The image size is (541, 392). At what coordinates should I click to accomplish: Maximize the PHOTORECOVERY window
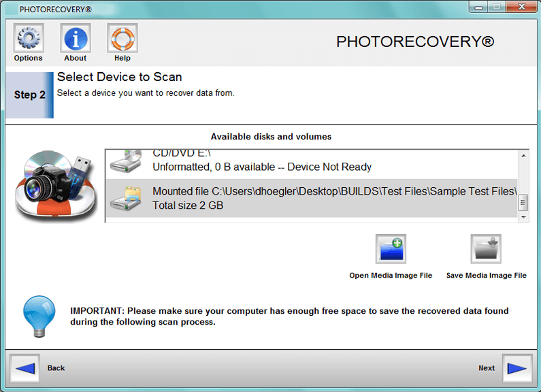pyautogui.click(x=497, y=7)
